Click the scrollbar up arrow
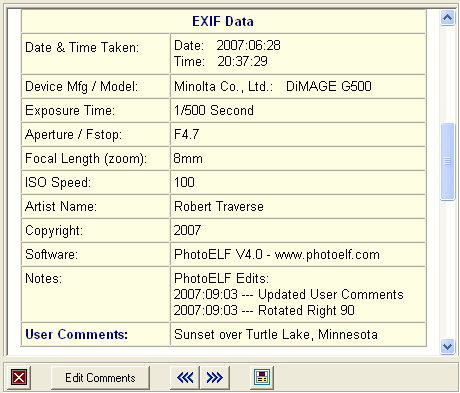 (447, 17)
